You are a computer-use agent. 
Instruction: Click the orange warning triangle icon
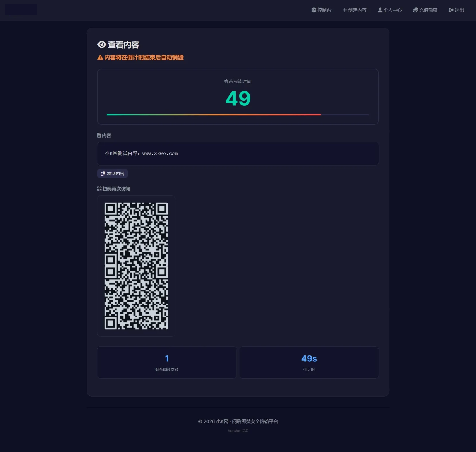click(100, 57)
